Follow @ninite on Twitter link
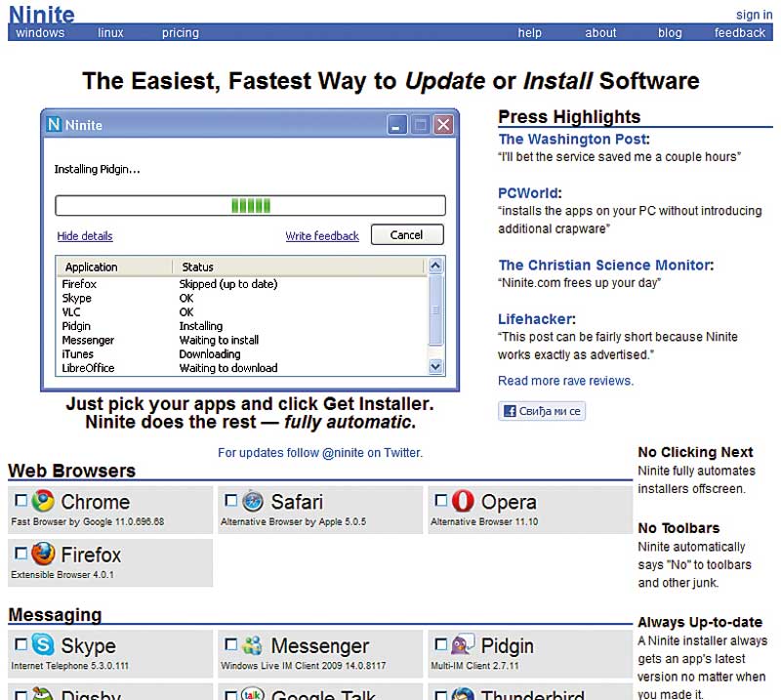 pos(320,452)
